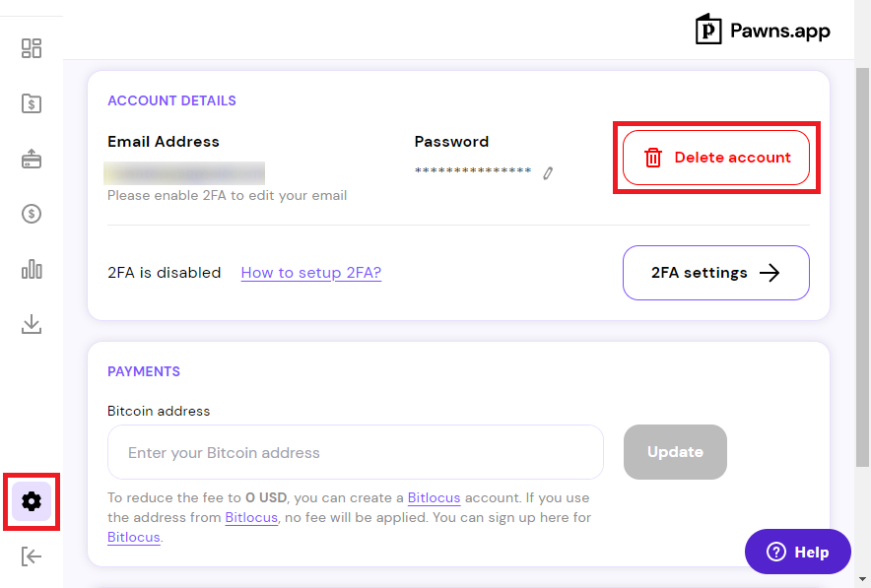Click the Pawns.app logo
This screenshot has width=871, height=588.
763,30
